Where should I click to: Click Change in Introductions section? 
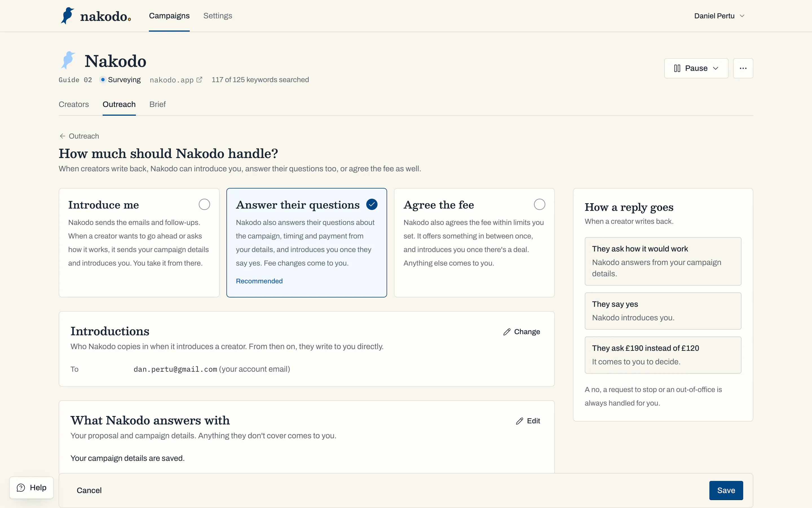pos(522,332)
